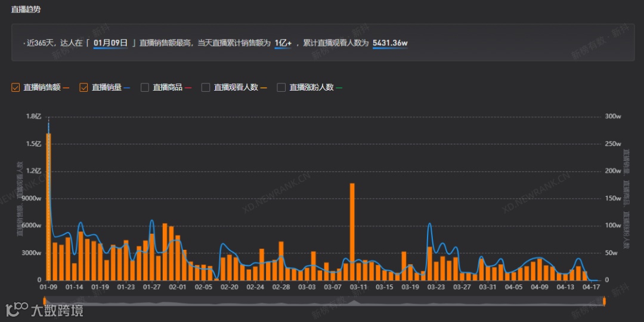644x322 pixels.
Task: Click the 150w right axis label
Action: tap(613, 199)
